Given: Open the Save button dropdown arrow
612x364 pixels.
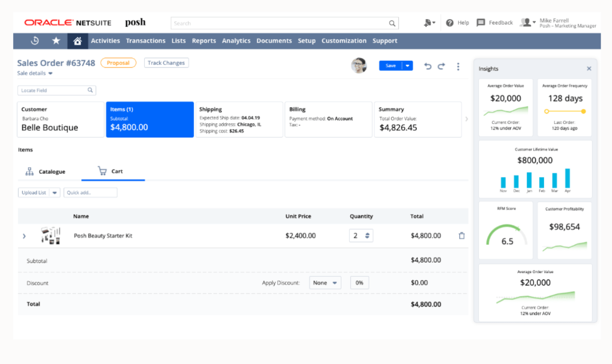Looking at the screenshot, I should coord(407,66).
